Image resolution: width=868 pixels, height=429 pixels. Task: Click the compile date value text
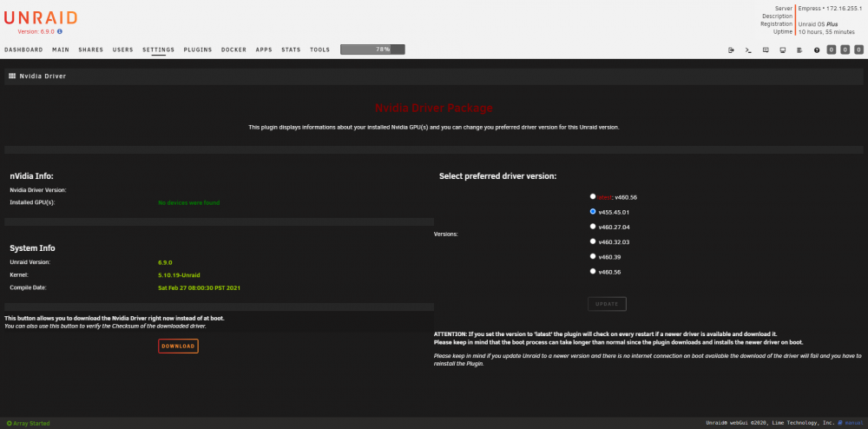pyautogui.click(x=200, y=287)
